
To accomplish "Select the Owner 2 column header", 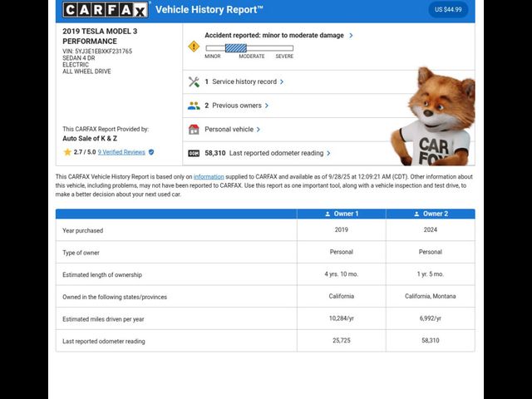I will pos(431,214).
